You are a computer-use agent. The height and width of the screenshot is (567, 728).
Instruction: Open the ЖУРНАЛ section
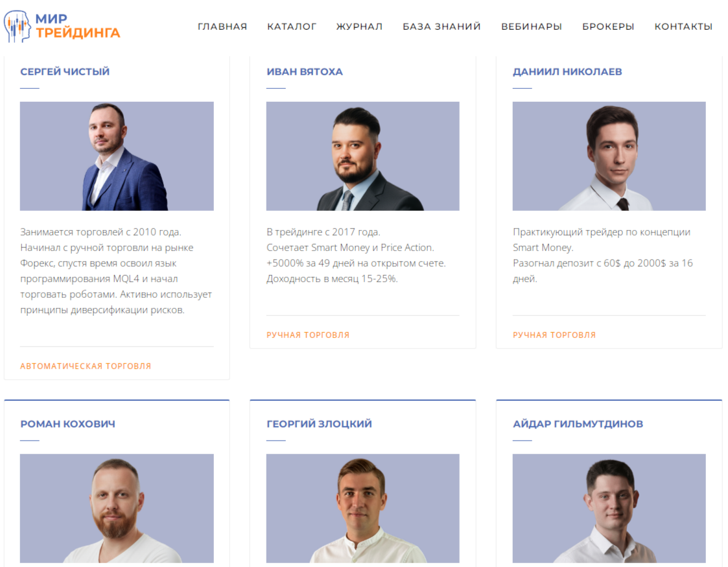point(359,27)
